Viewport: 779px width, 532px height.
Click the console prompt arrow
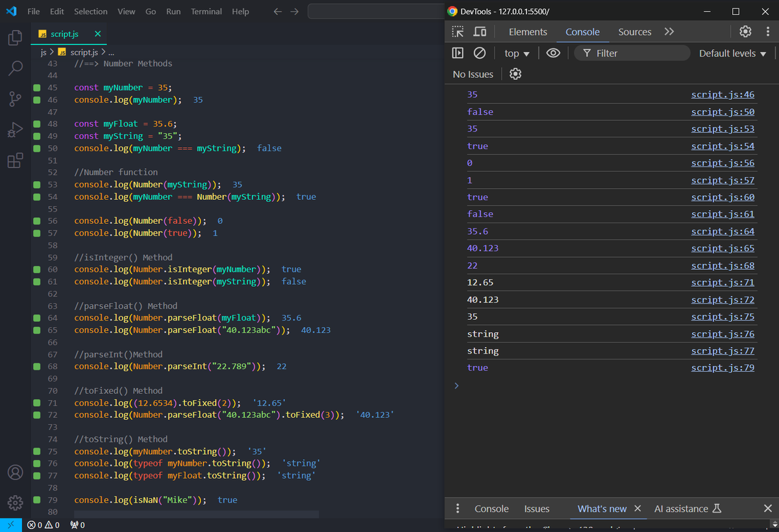click(456, 385)
